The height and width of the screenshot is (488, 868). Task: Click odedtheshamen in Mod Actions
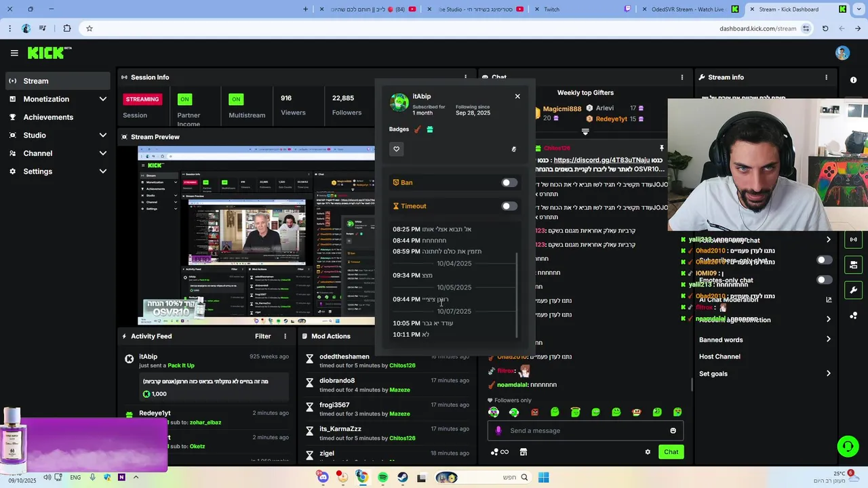coord(344,357)
